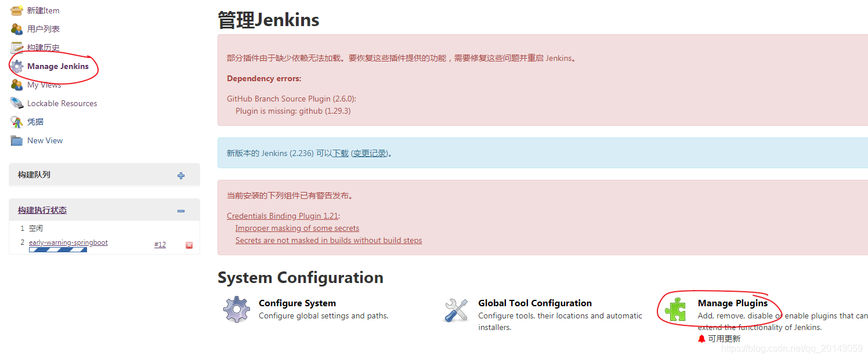This screenshot has width=868, height=359.
Task: Open Lockable Resources link
Action: [62, 103]
